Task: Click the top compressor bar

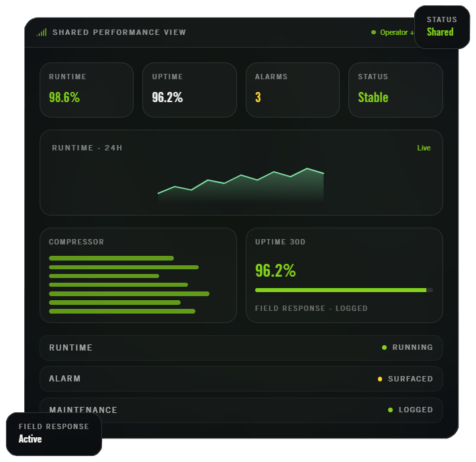Action: coord(111,258)
